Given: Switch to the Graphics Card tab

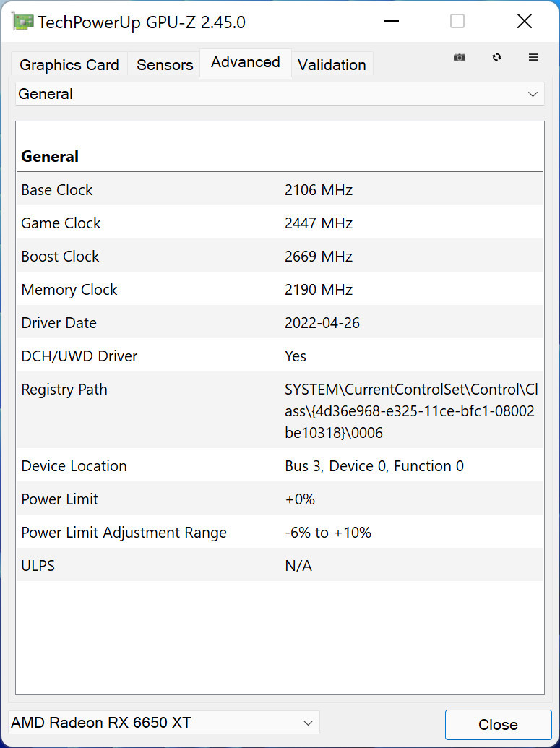Looking at the screenshot, I should (x=69, y=65).
